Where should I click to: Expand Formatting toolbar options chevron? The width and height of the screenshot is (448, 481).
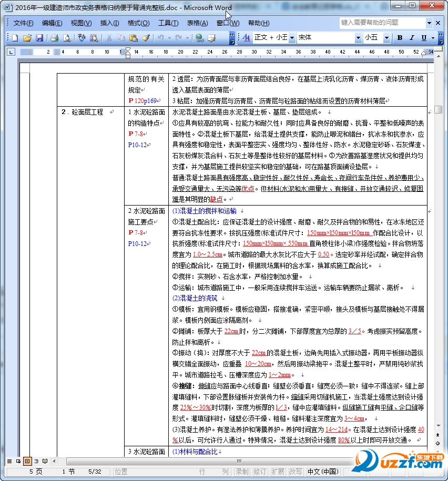click(441, 38)
